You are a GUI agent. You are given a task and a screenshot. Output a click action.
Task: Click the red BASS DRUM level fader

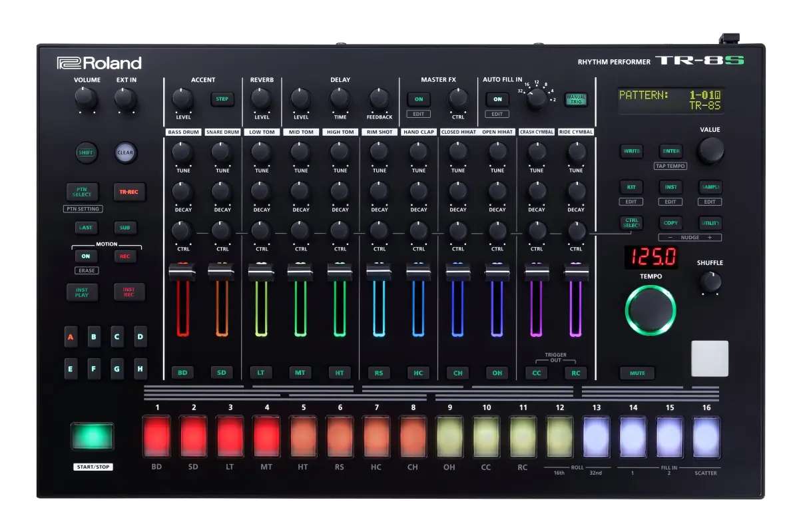point(182,272)
